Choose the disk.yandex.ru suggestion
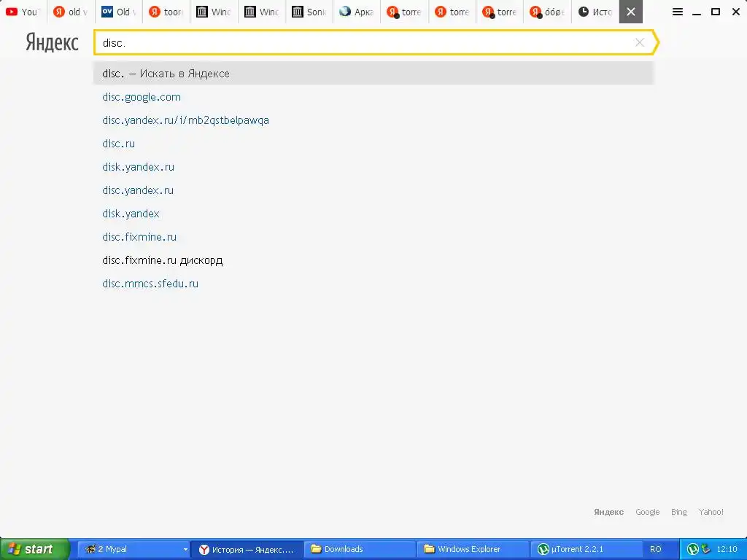 [x=138, y=167]
